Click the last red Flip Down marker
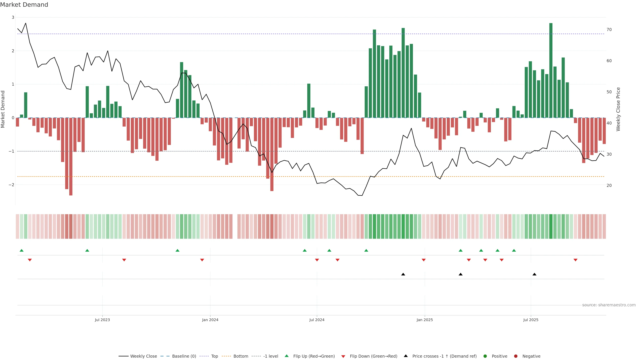 (576, 260)
